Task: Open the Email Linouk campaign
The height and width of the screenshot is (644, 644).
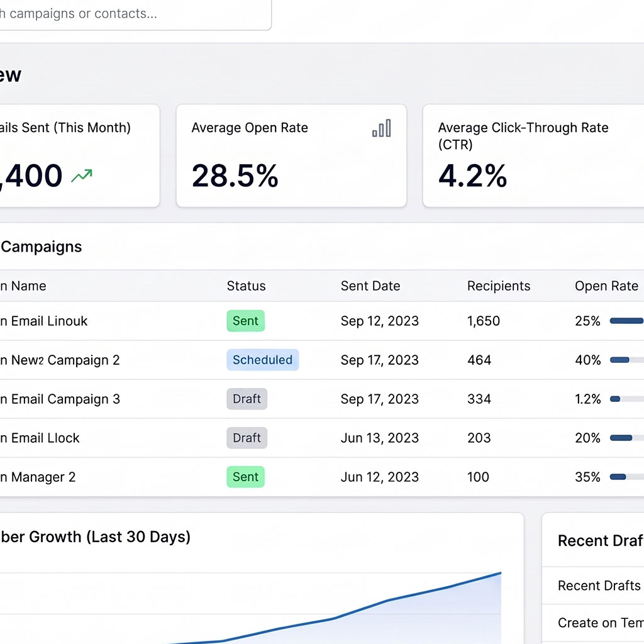Action: 43,321
